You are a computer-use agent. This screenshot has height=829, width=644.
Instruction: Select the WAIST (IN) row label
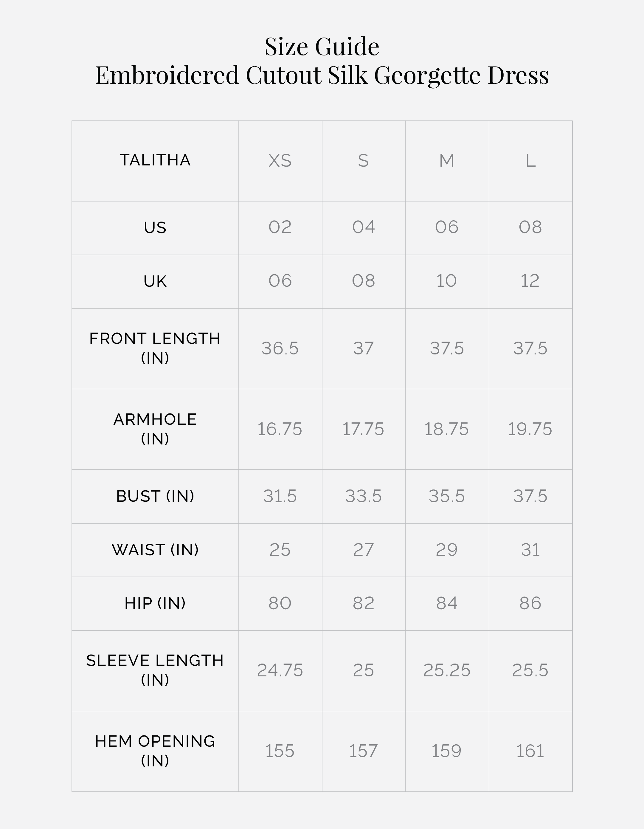[x=155, y=550]
